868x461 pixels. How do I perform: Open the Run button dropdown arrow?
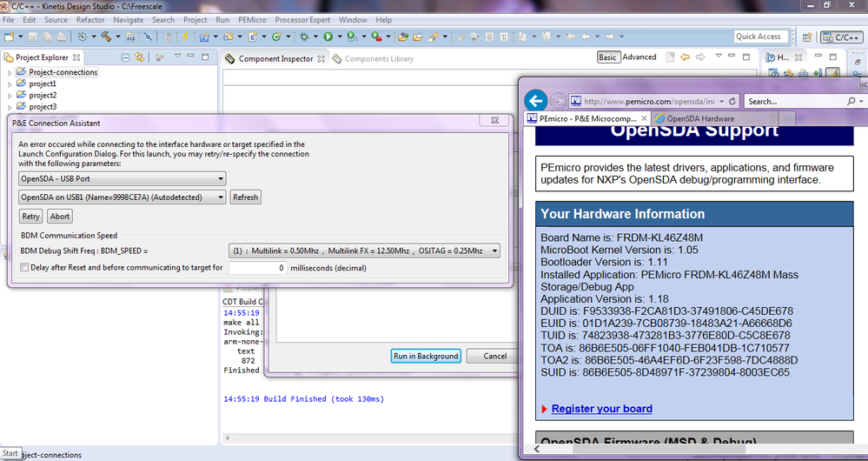(x=339, y=37)
